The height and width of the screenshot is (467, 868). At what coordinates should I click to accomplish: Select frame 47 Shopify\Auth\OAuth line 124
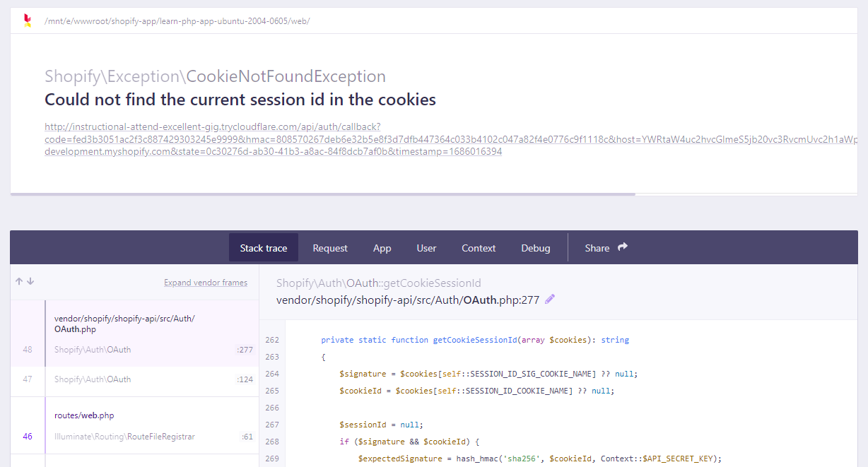pyautogui.click(x=134, y=379)
